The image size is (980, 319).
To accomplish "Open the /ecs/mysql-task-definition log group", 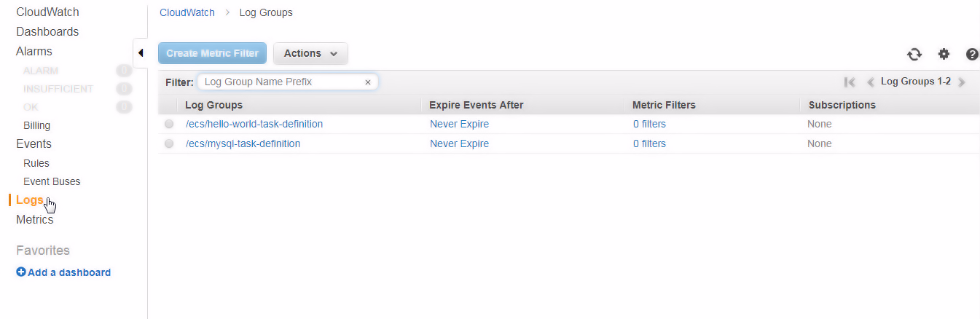I will pos(243,143).
